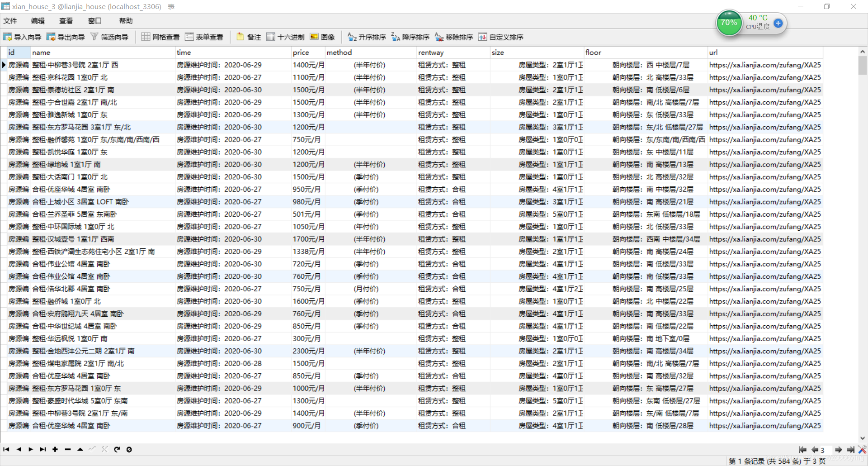Image resolution: width=868 pixels, height=466 pixels.
Task: Go to next page arrow at bottom right
Action: [x=839, y=450]
